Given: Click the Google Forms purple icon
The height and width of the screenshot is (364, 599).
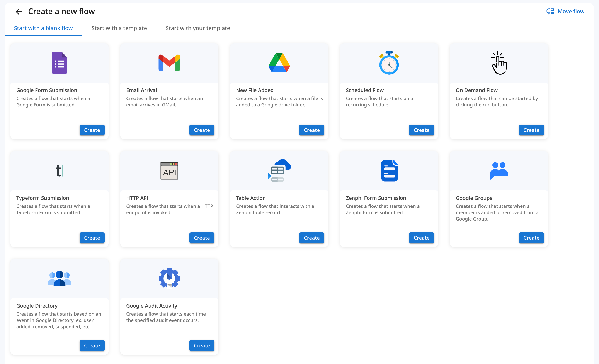Looking at the screenshot, I should click(59, 63).
